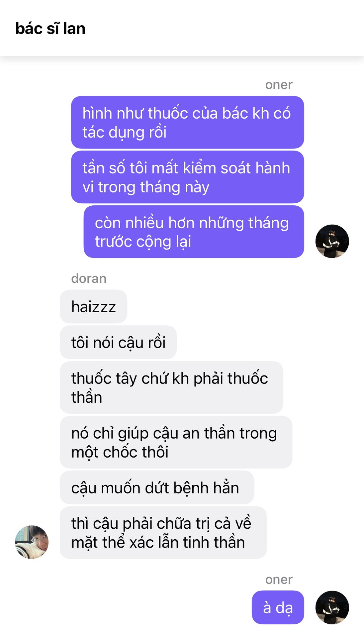The height and width of the screenshot is (638, 364).
Task: Open oner's avatar beside the "à dạ" reply
Action: pyautogui.click(x=332, y=607)
